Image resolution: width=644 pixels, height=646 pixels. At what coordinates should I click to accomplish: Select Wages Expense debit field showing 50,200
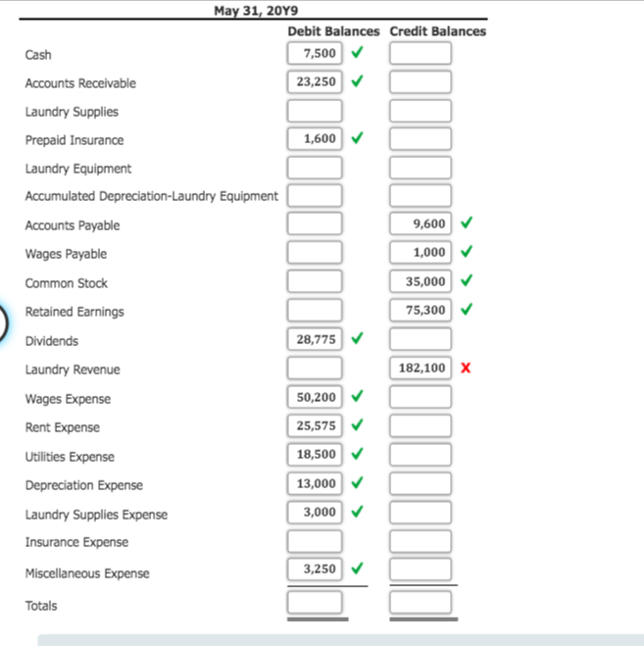(x=315, y=397)
